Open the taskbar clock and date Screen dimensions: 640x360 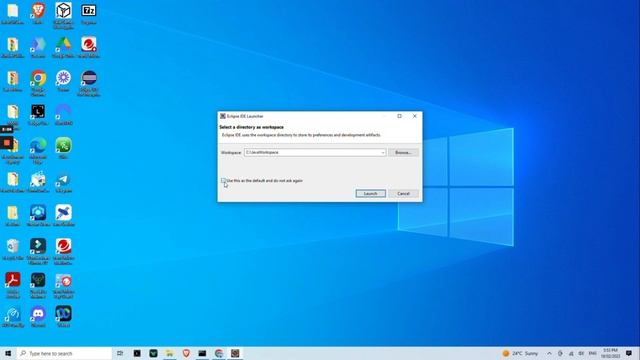click(610, 353)
